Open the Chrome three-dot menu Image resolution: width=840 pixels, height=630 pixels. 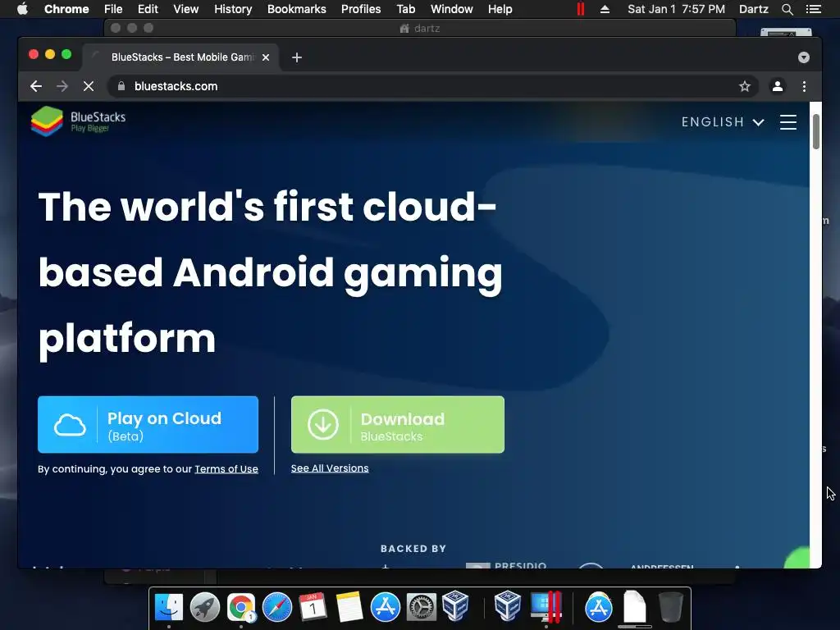point(804,86)
